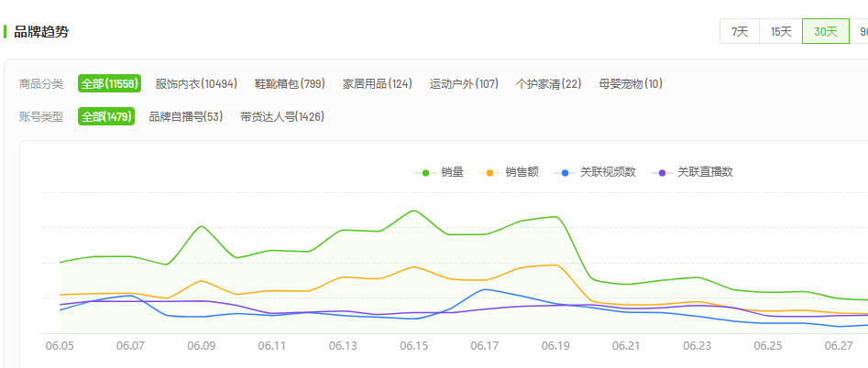Pick the 个护家清(22) category
The height and width of the screenshot is (368, 868).
pos(548,84)
